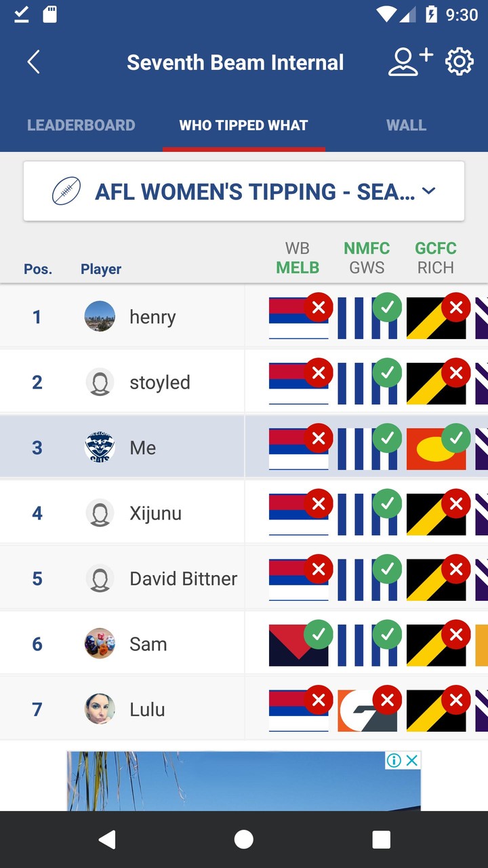Open the WALL tab

coord(406,125)
